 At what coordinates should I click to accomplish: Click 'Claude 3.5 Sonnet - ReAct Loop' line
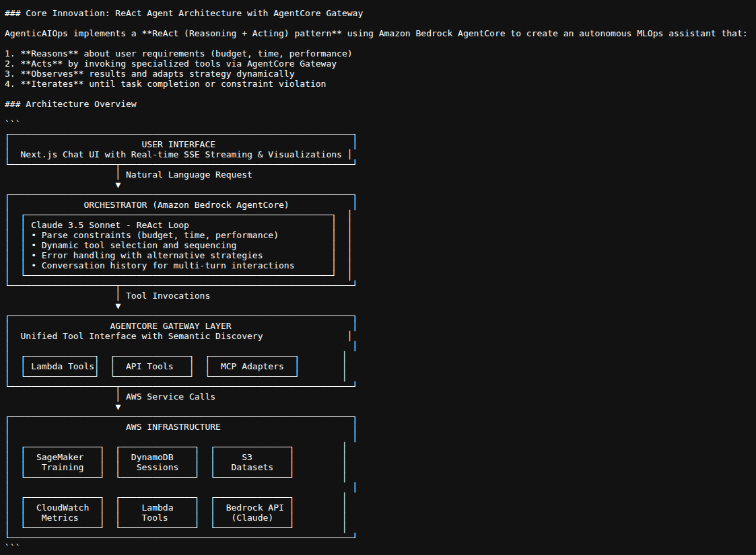pyautogui.click(x=110, y=225)
